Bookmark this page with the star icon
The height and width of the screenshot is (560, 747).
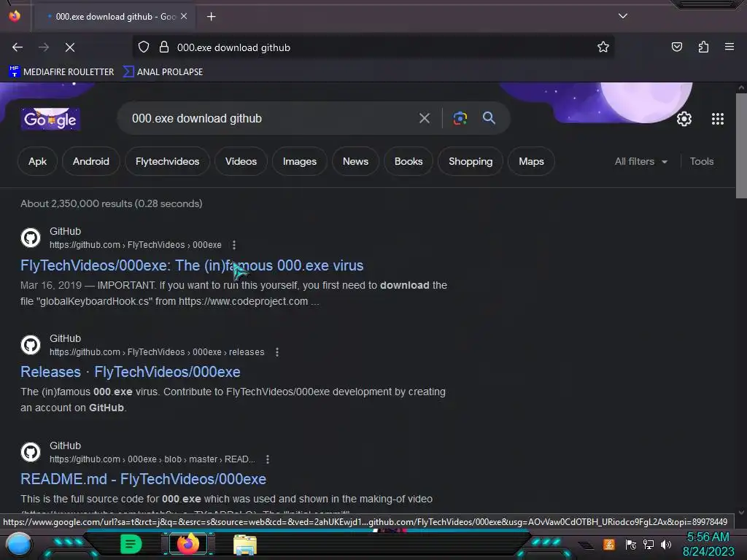click(x=603, y=47)
